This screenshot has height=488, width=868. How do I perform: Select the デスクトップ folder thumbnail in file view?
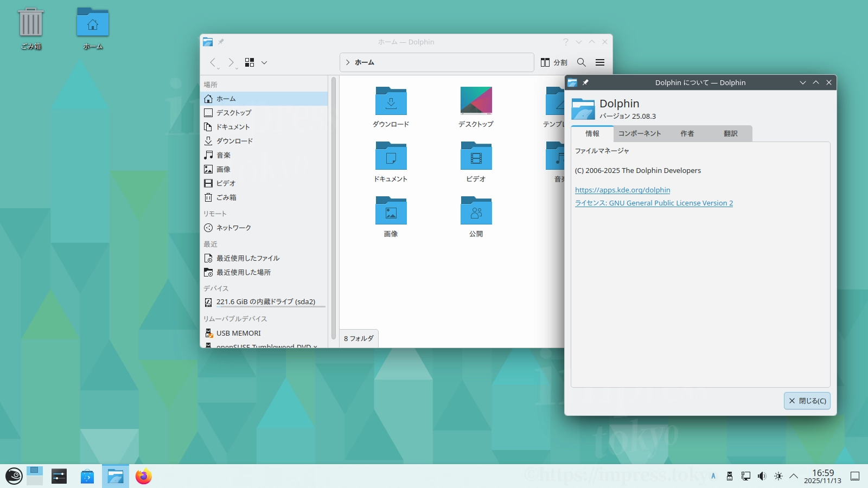tap(476, 101)
